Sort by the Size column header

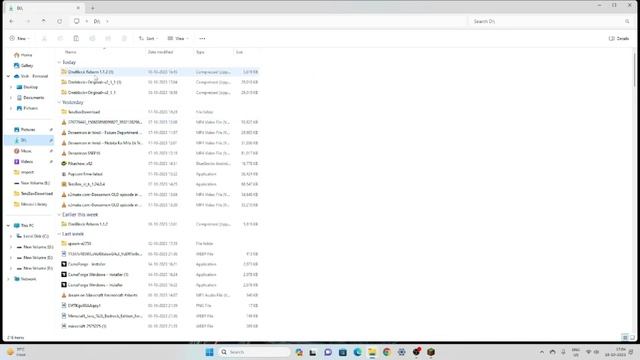(x=239, y=52)
